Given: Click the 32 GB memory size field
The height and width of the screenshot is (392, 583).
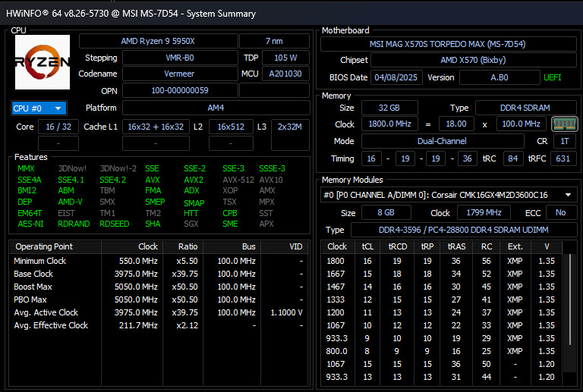Looking at the screenshot, I should [389, 108].
